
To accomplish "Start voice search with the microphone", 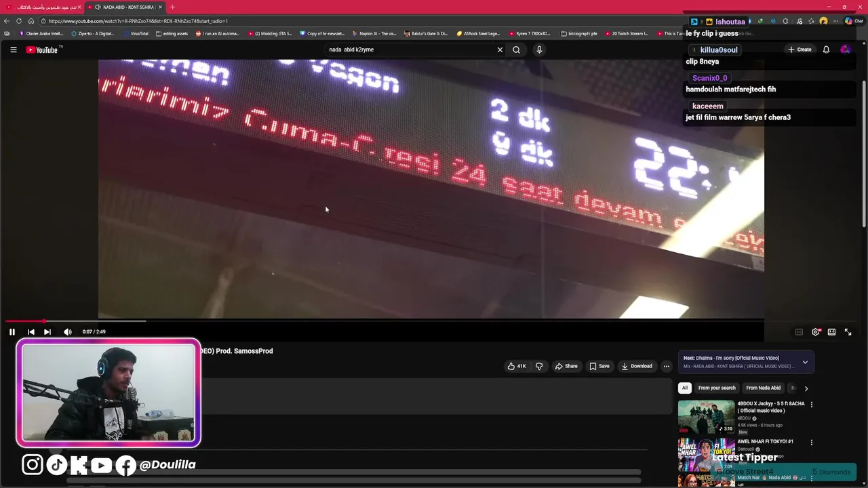I will 539,49.
